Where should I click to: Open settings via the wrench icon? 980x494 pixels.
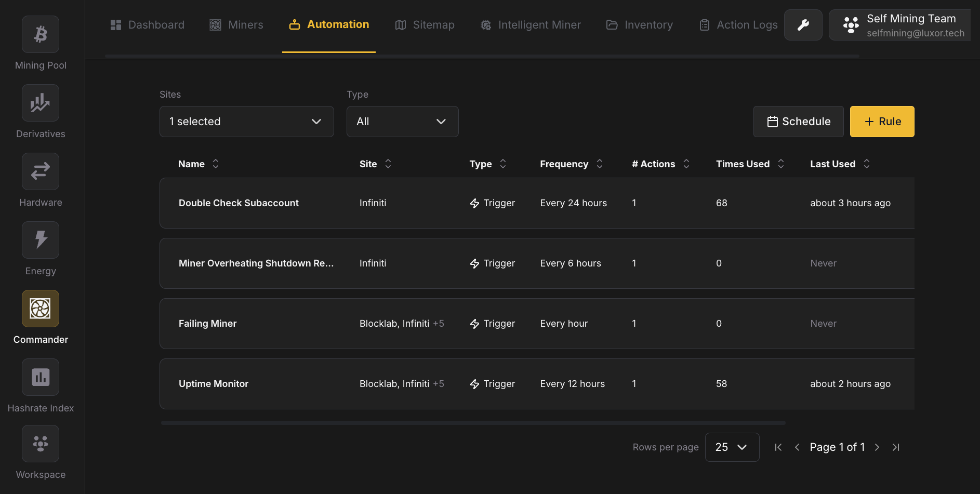point(803,24)
